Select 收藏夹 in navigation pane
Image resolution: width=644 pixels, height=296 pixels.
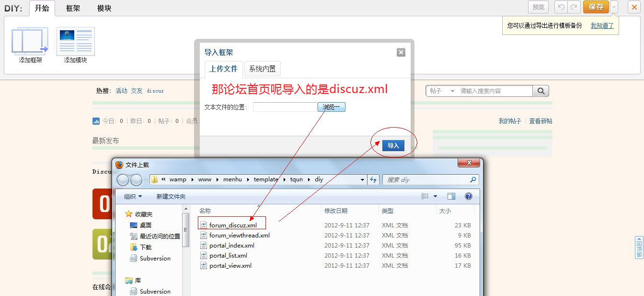coord(138,214)
